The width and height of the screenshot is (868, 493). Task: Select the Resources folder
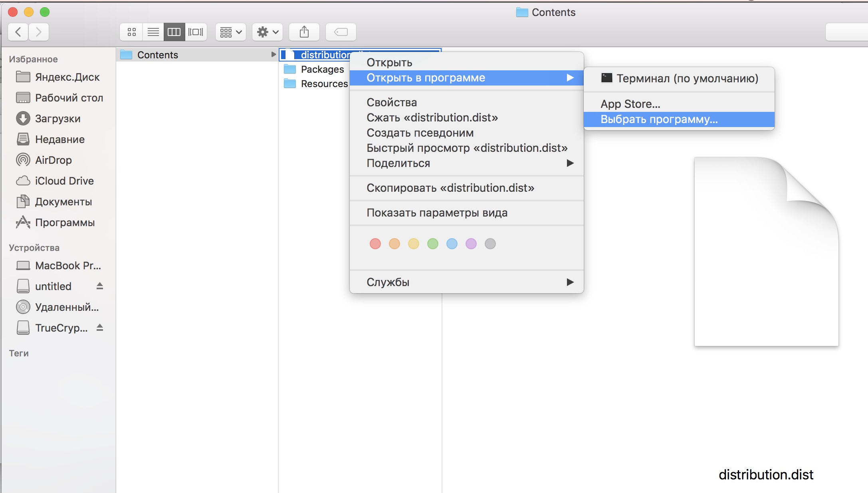click(315, 83)
